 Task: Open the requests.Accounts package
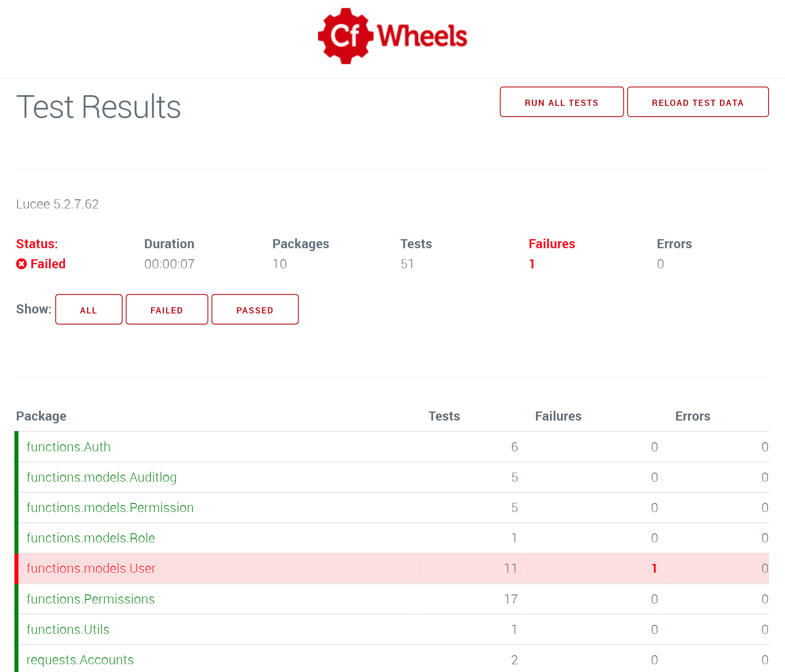click(x=80, y=660)
